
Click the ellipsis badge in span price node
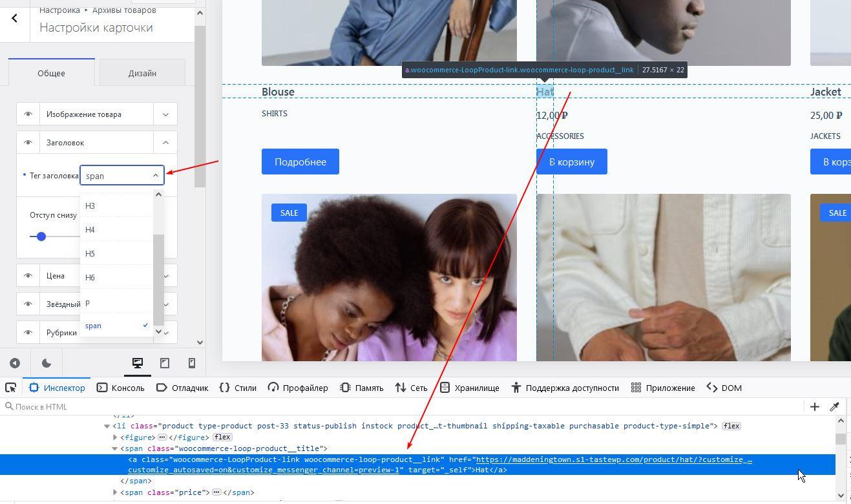click(216, 492)
